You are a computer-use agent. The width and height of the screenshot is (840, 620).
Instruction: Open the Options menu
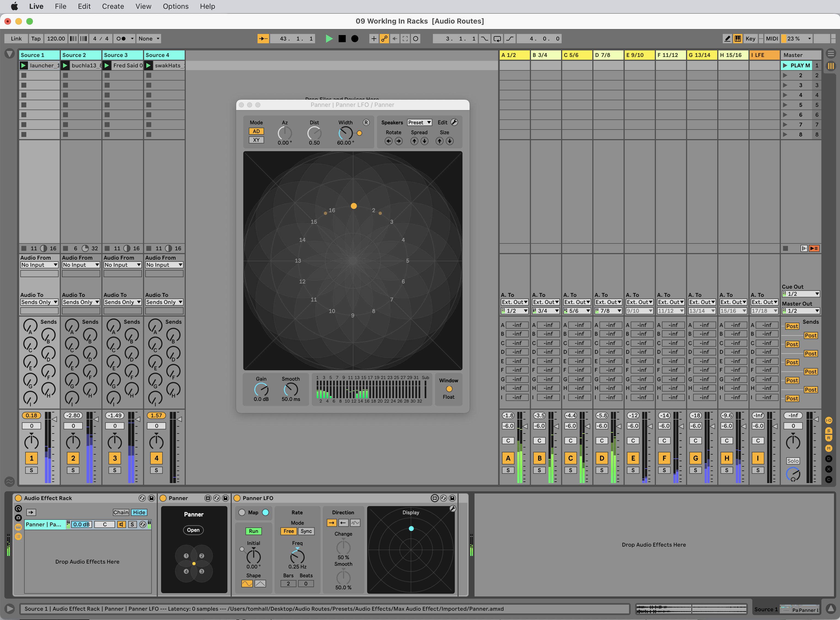[x=175, y=6]
